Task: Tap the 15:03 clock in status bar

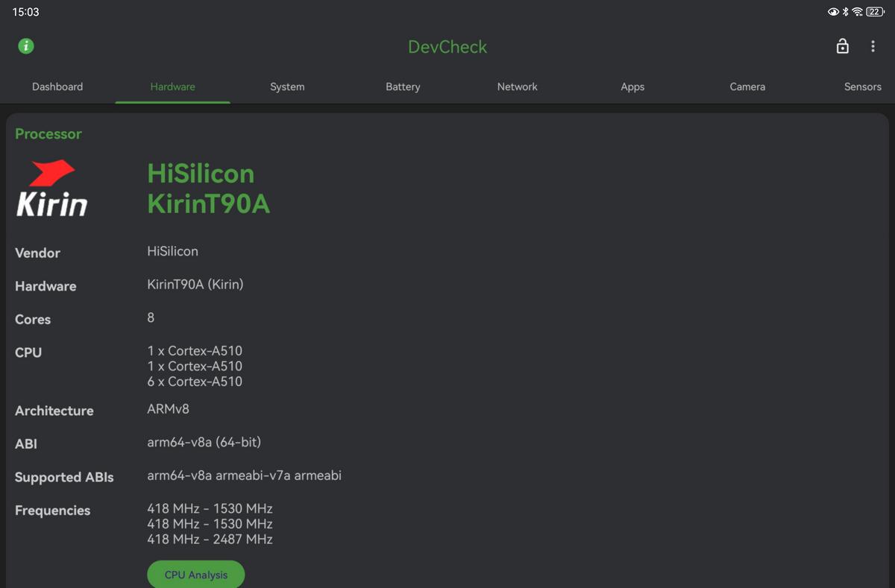Action: click(25, 12)
